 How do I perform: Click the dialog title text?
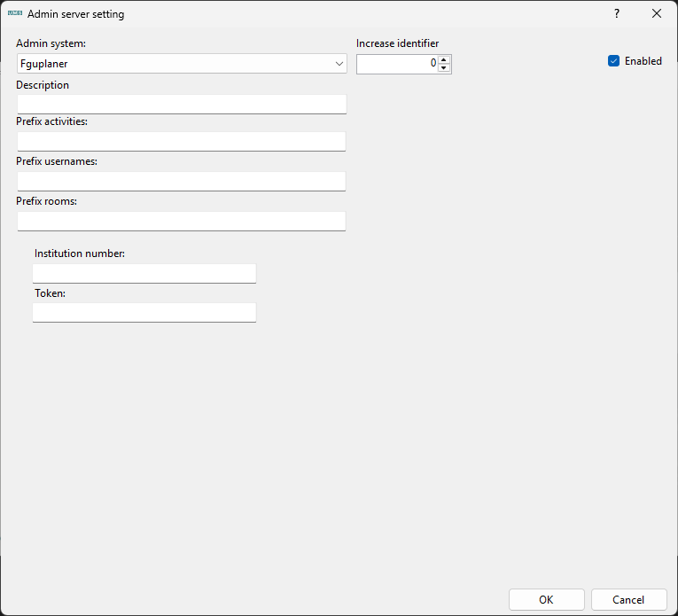pyautogui.click(x=76, y=14)
